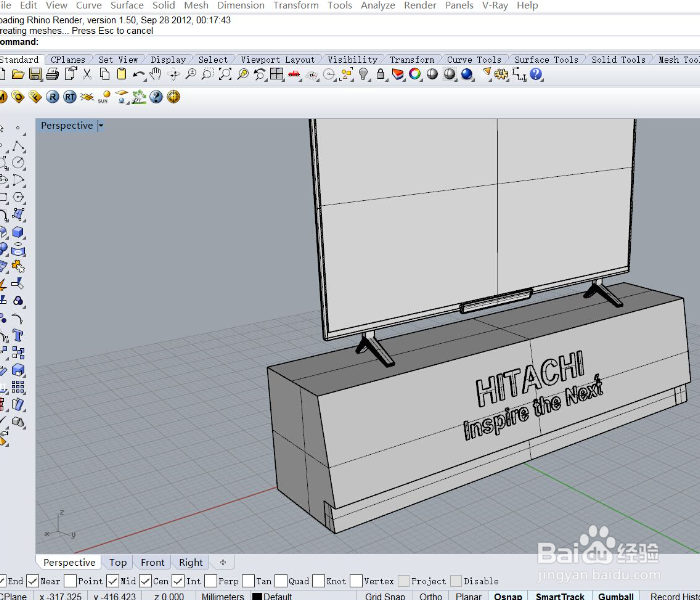The image size is (700, 600).
Task: Open the Solid menu
Action: 163,5
